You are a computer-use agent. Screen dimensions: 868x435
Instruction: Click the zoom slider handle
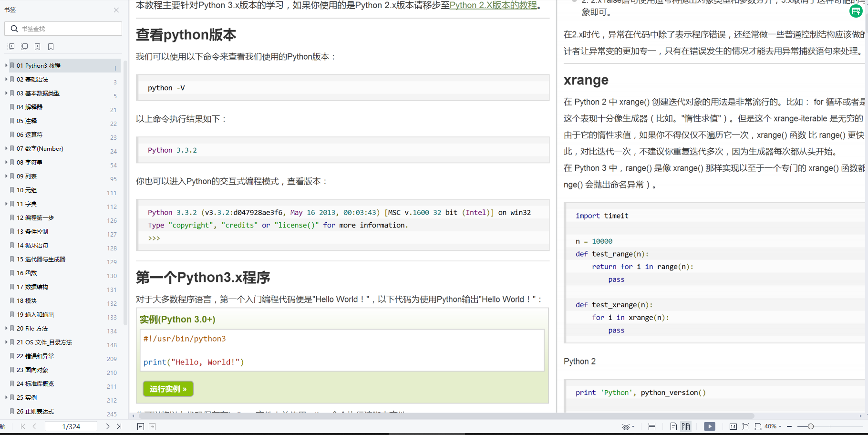click(x=810, y=426)
